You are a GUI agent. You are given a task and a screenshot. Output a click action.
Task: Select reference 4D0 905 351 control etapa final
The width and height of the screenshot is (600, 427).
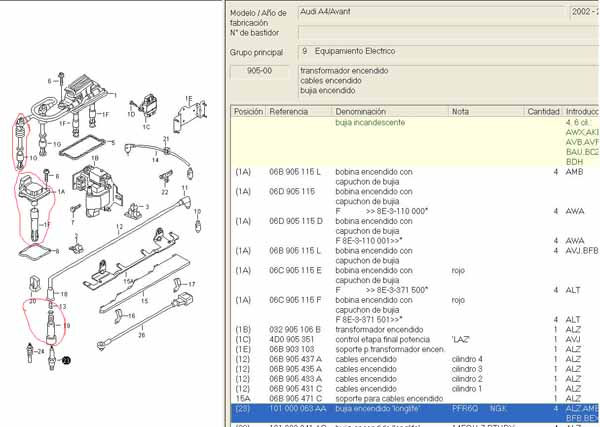tap(415, 340)
